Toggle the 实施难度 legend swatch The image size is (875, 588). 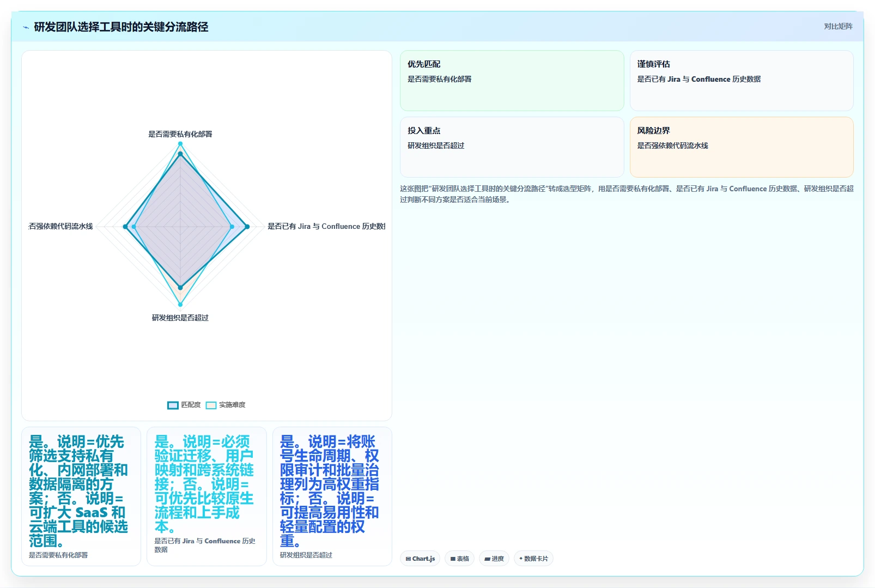[211, 405]
